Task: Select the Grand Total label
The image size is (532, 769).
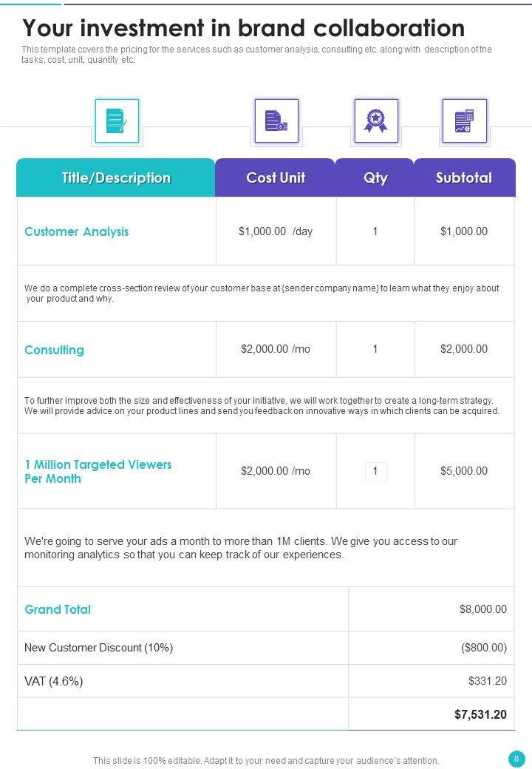Action: 58,609
